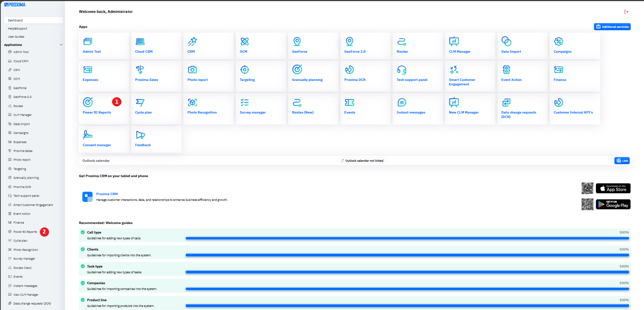Image resolution: width=644 pixels, height=310 pixels.
Task: Open Cycle plan from the sidebar
Action: click(20, 240)
